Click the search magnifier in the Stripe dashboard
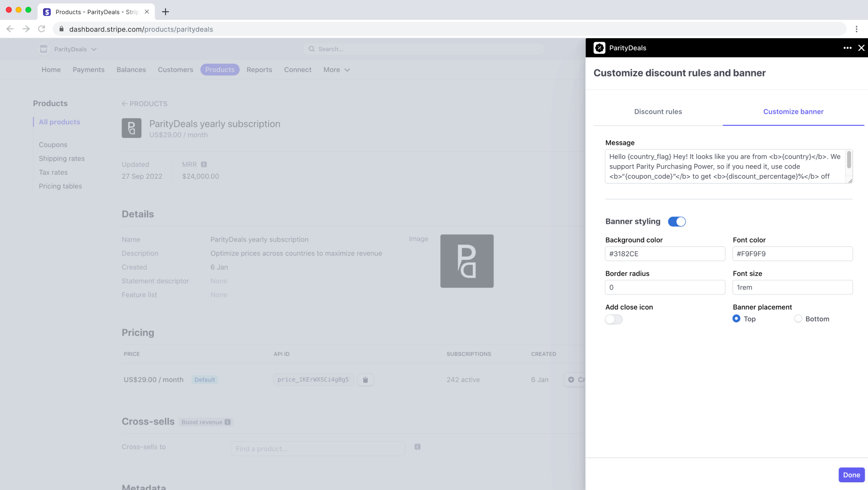Image resolution: width=868 pixels, height=490 pixels. tap(312, 48)
